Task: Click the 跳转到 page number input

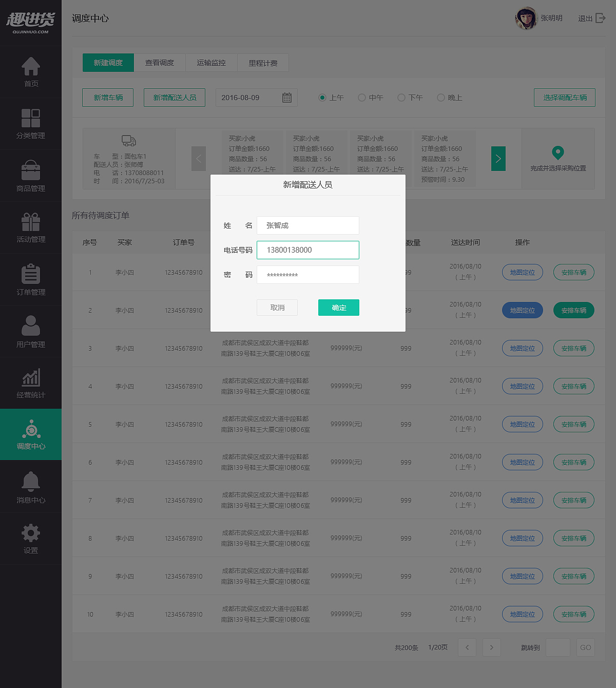Action: click(558, 647)
